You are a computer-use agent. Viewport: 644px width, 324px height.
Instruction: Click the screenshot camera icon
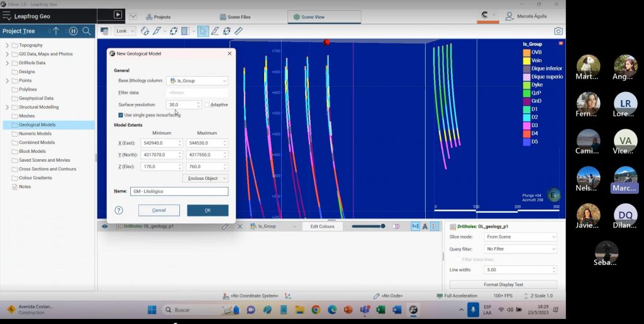point(558,31)
